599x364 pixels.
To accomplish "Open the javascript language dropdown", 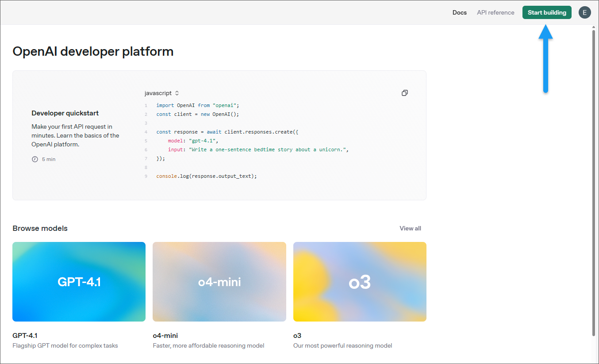I will pos(162,93).
